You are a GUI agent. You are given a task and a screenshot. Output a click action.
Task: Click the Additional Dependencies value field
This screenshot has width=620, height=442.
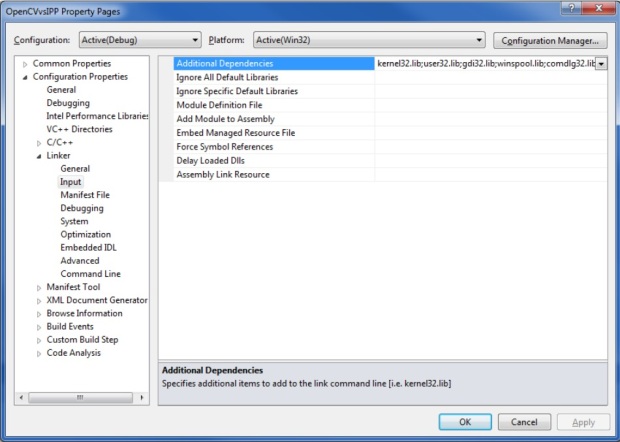pyautogui.click(x=485, y=64)
